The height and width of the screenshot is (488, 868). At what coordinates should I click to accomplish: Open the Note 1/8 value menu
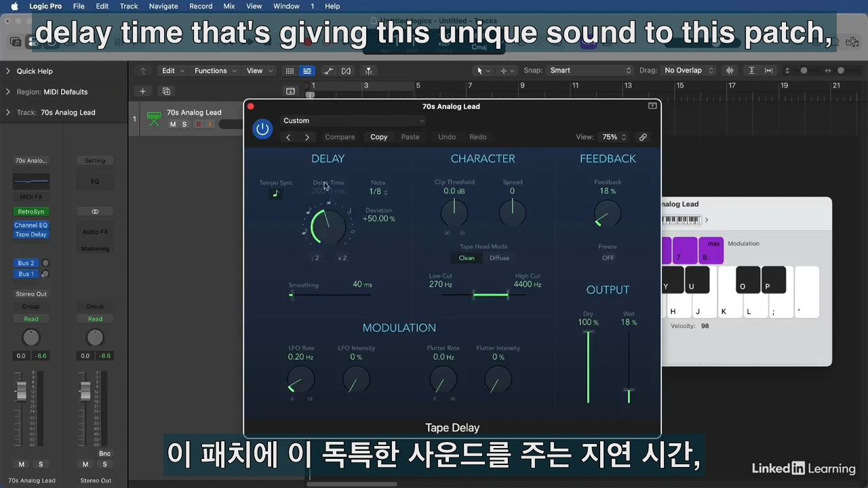coord(378,192)
